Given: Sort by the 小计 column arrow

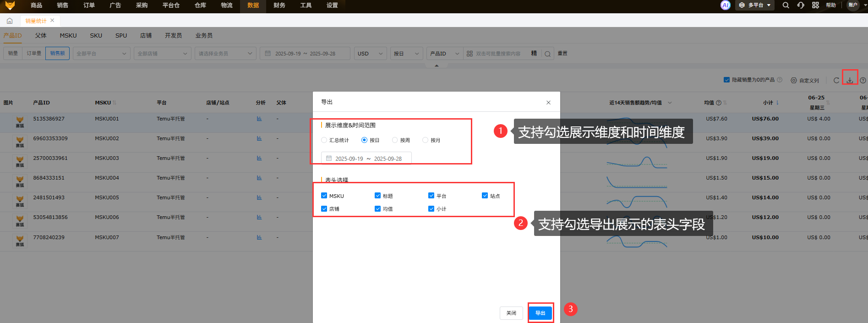Looking at the screenshot, I should [777, 103].
